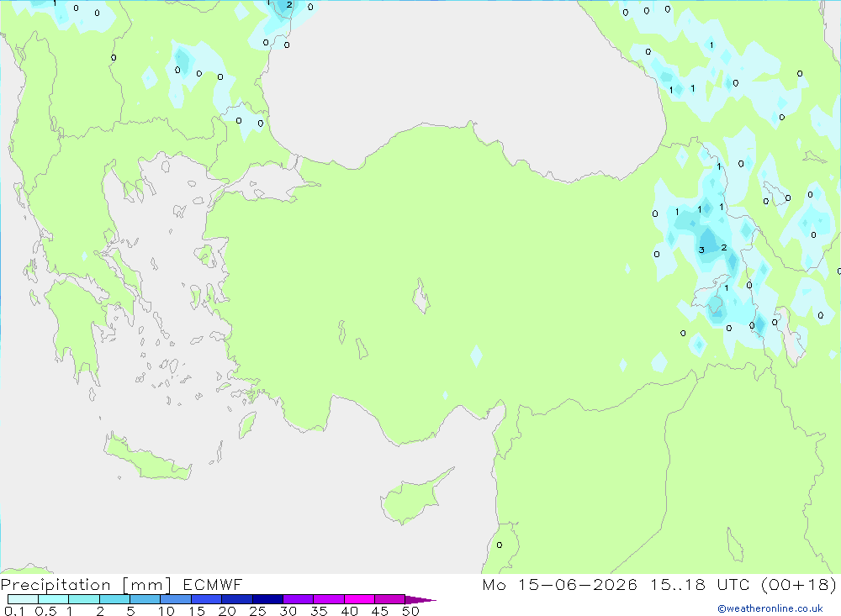Click the '(00+18)' forecast offset text

coord(799,584)
